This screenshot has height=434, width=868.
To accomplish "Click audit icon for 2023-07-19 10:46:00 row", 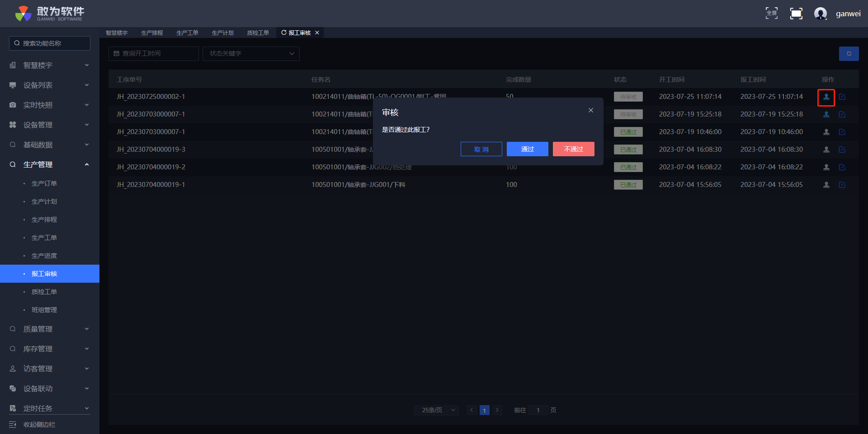I will [x=826, y=132].
